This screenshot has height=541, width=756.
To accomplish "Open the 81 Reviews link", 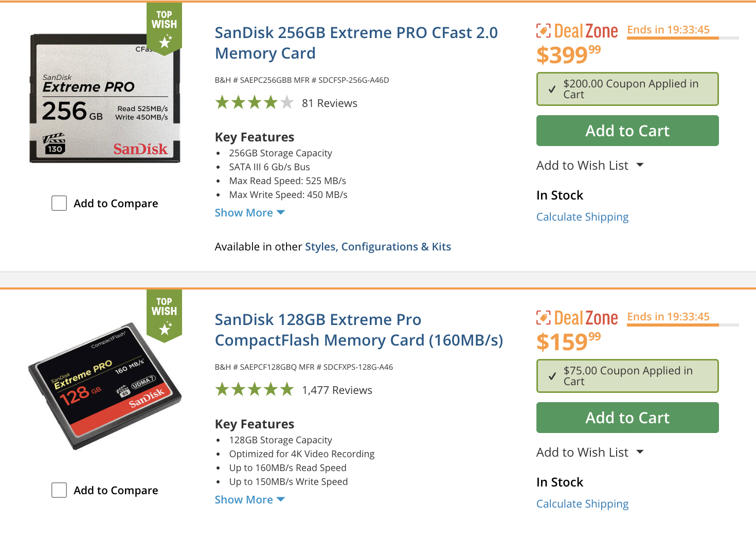I will (x=329, y=103).
